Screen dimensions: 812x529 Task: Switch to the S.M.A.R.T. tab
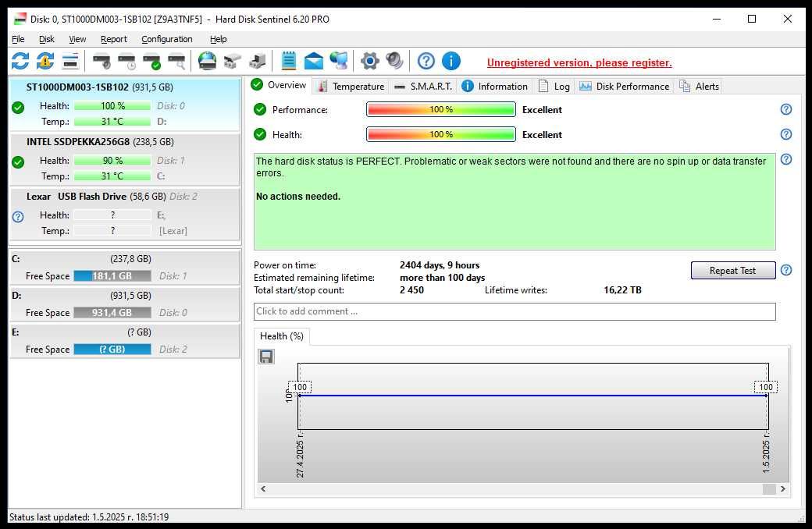click(423, 87)
